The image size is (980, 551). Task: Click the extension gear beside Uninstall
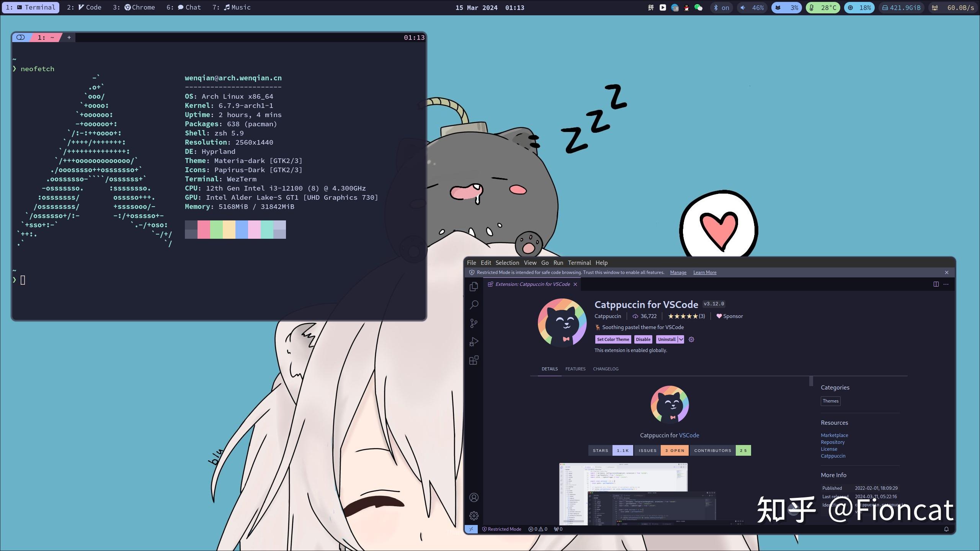(691, 339)
